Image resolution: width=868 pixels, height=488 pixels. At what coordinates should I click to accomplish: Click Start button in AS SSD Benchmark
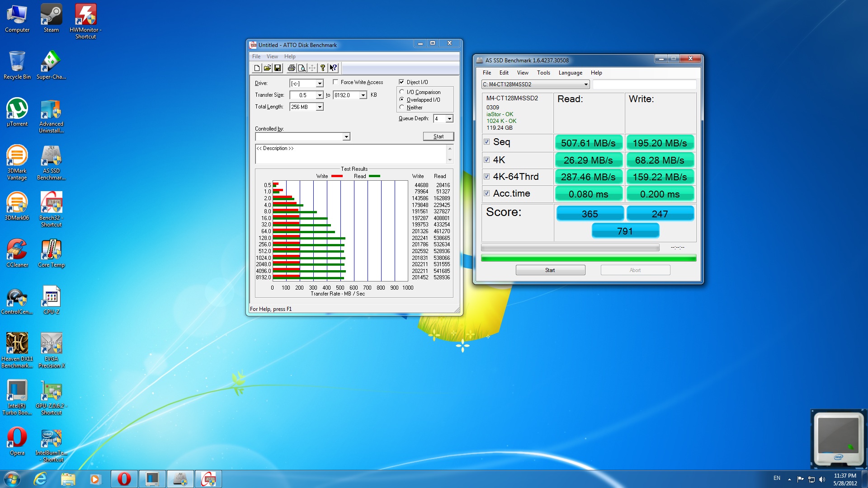pos(550,270)
